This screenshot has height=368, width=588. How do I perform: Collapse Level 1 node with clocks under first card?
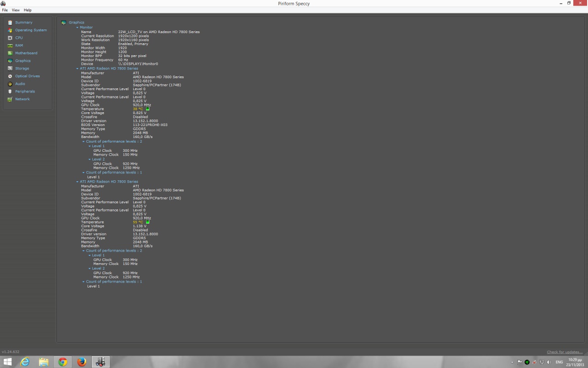tap(90, 146)
